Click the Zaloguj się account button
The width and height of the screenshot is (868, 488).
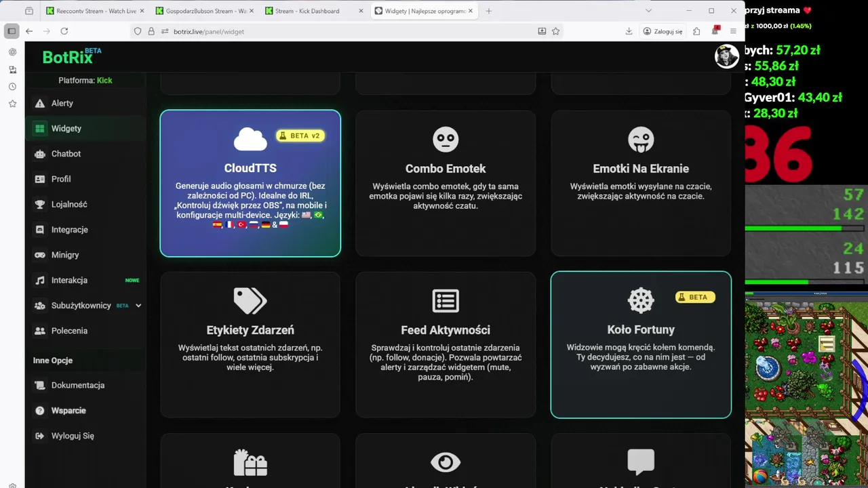point(663,31)
